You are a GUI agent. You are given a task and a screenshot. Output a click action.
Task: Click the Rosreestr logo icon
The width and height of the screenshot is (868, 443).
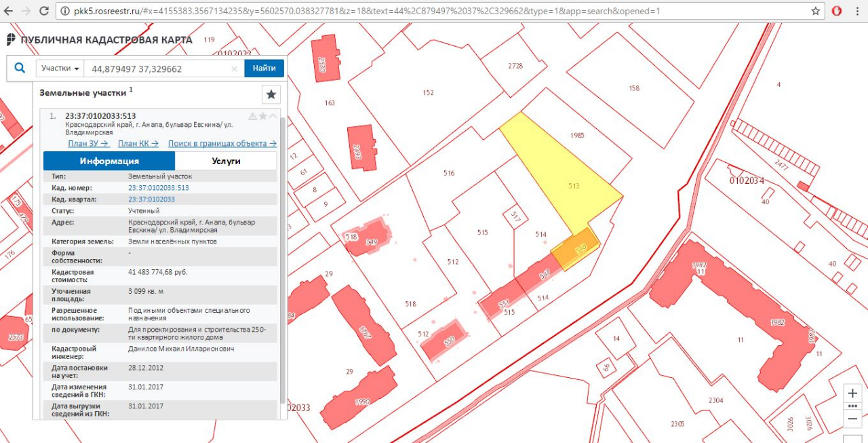pyautogui.click(x=11, y=40)
